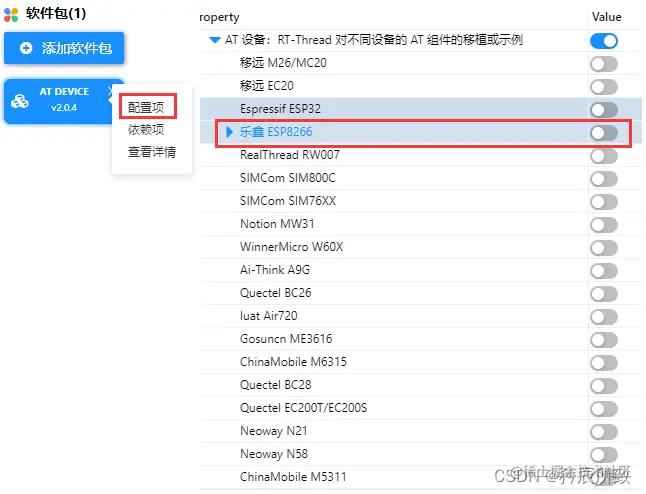Viewport: 646px width, 494px height.
Task: Click the AT 设备 root node title text
Action: [373, 40]
